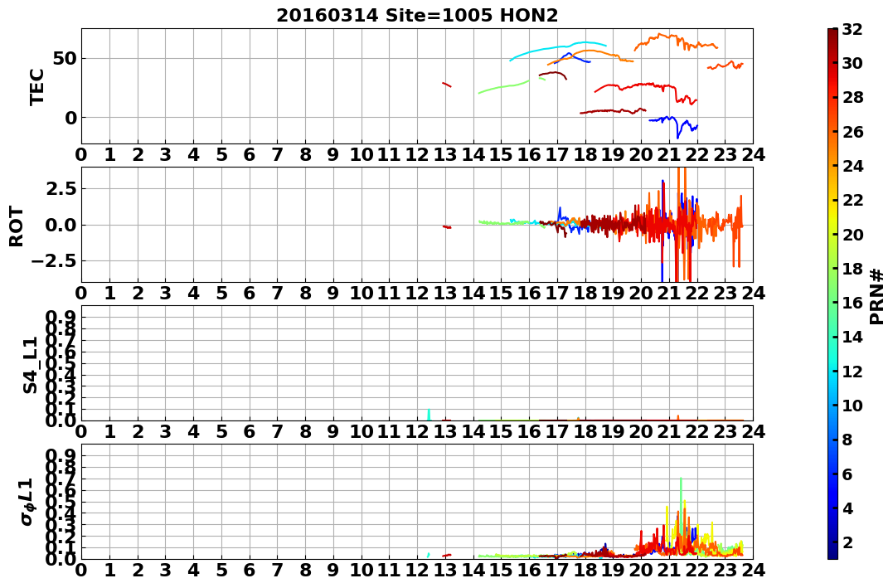Click the '2.5' tick on the ROT axis
The height and width of the screenshot is (588, 893).
click(x=62, y=188)
